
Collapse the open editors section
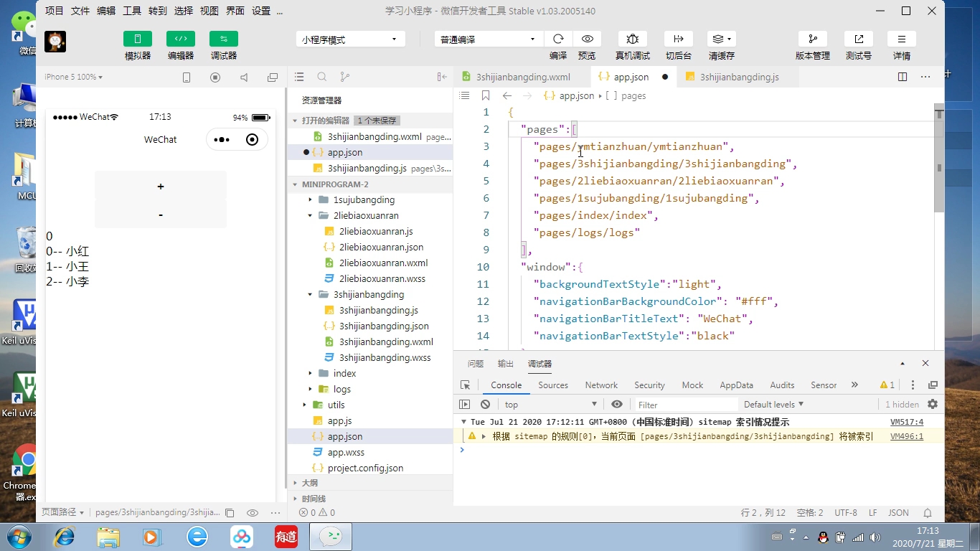(x=295, y=121)
